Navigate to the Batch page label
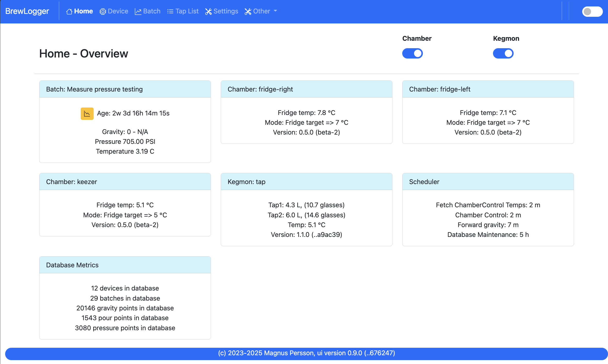This screenshot has width=608, height=364. 152,11
